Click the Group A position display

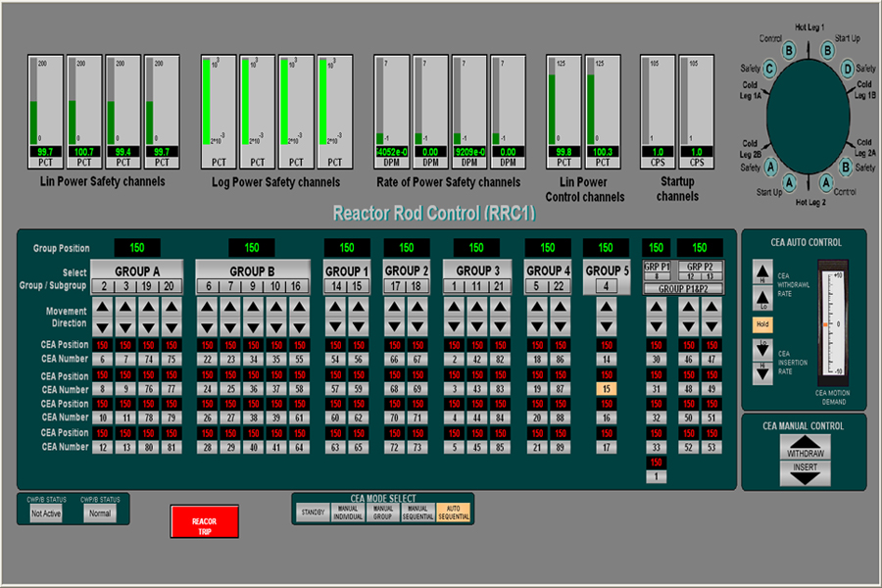[x=137, y=248]
